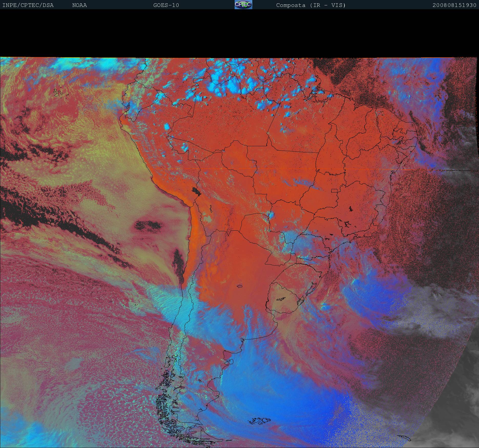The width and height of the screenshot is (479, 448).
Task: Click the dark oval cloud gap off Chile
Action: click(x=149, y=225)
